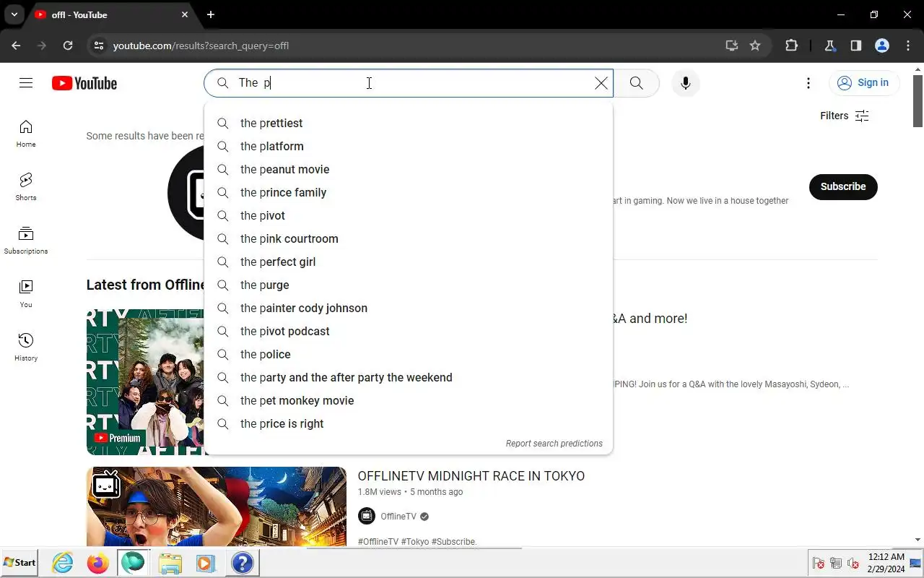This screenshot has width=924, height=578.
Task: Select suggestion 'the platform'
Action: pyautogui.click(x=409, y=146)
